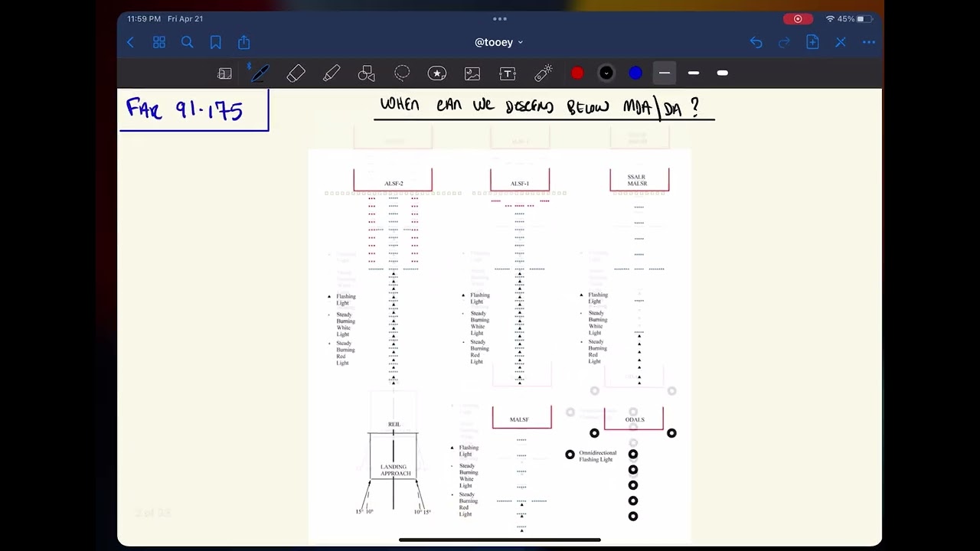Go back to the documents library

tap(130, 43)
